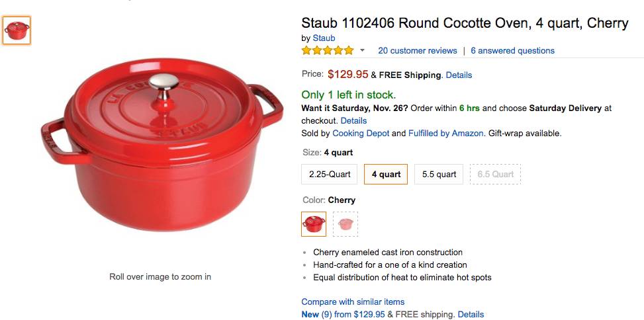644x320 pixels.
Task: View the New (9) offers link
Action: pos(318,315)
